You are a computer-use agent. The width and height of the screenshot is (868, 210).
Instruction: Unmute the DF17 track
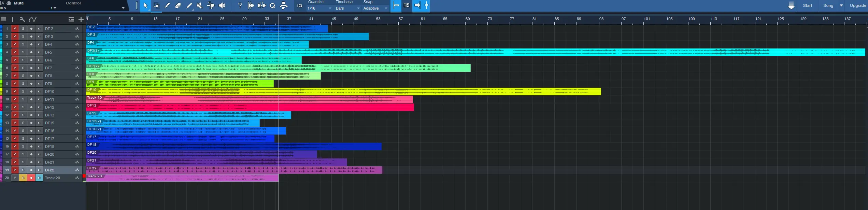[15, 139]
